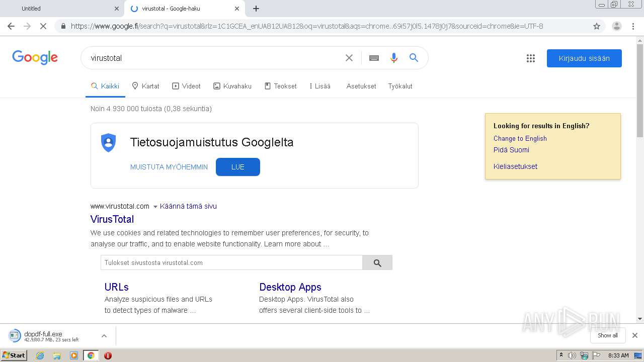
Task: Switch to the Kuvahaku tab
Action: (x=232, y=86)
